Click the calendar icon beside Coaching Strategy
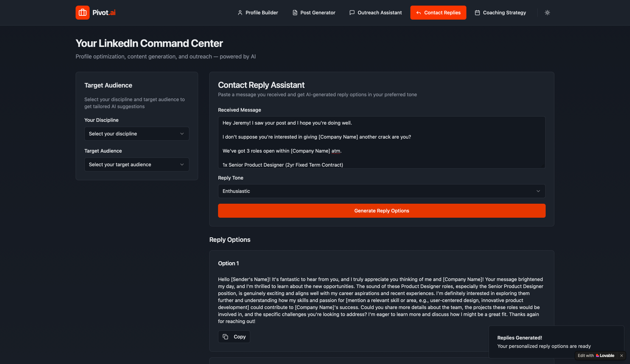The image size is (630, 364). (477, 13)
